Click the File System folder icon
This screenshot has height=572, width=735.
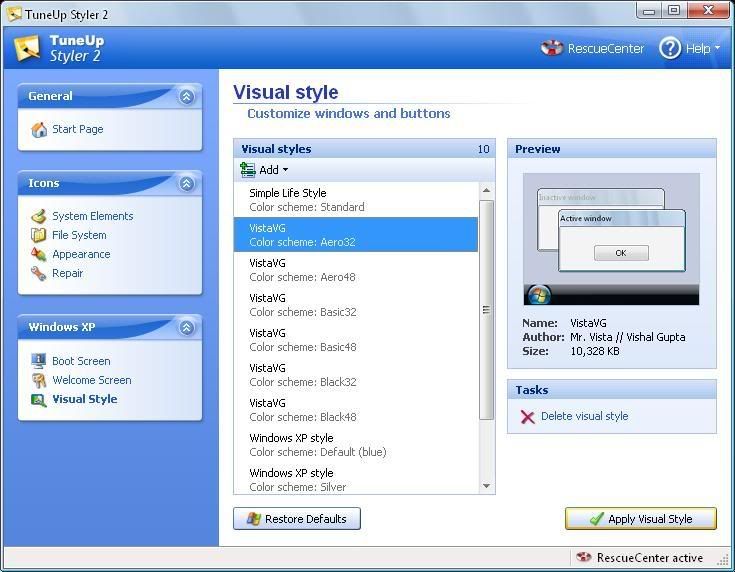(39, 235)
